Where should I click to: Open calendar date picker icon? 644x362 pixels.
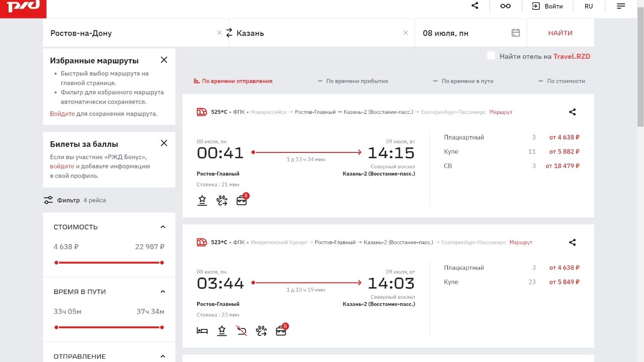pyautogui.click(x=516, y=33)
